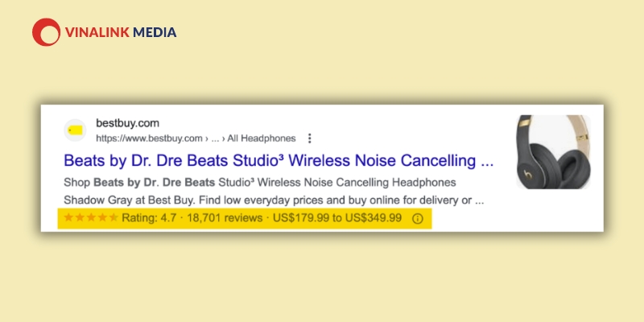The height and width of the screenshot is (322, 644).
Task: Click the Vinalink red circle logo
Action: [x=47, y=32]
